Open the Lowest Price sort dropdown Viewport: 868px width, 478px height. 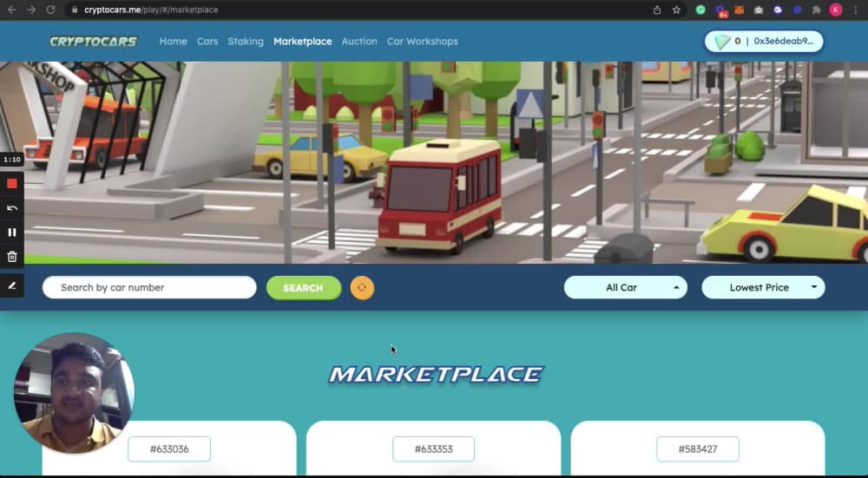[x=763, y=288]
